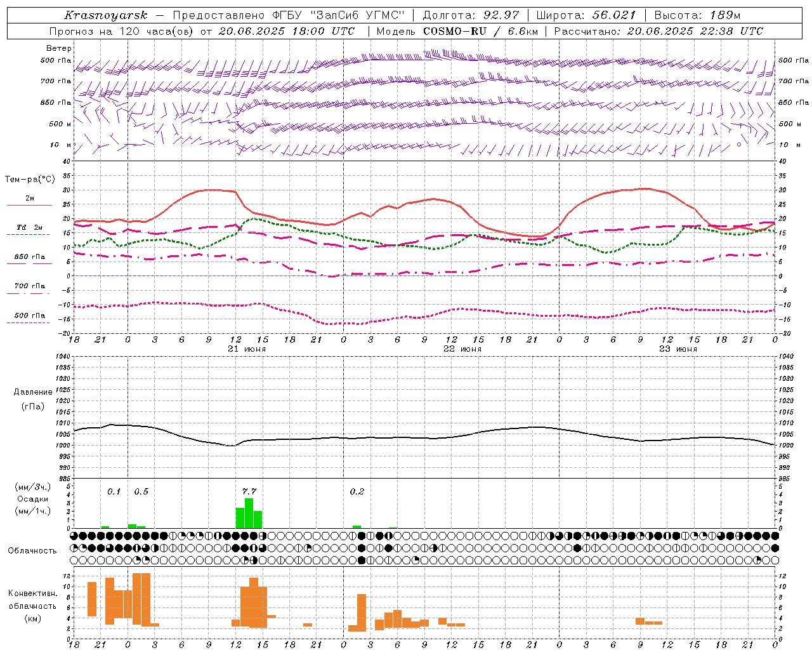Click left-side '500 м' wind level label
812x650 pixels.
point(60,124)
